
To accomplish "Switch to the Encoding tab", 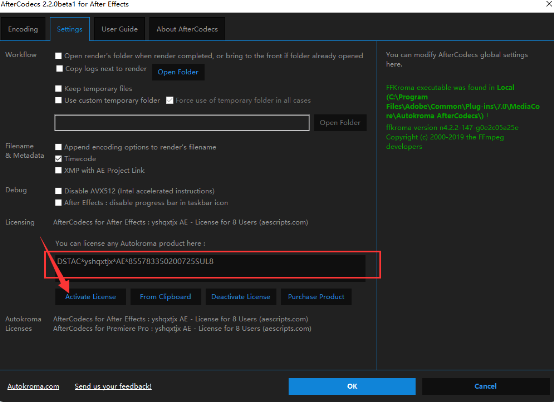I will click(x=23, y=29).
